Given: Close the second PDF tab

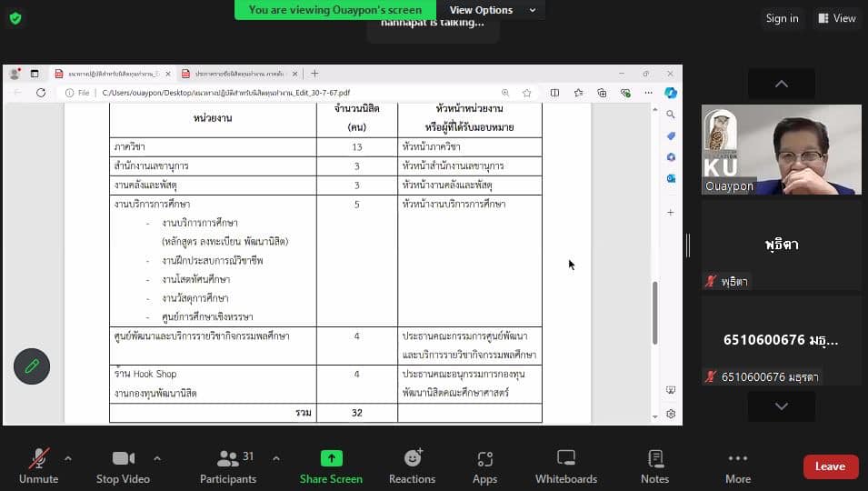Looking at the screenshot, I should pyautogui.click(x=295, y=74).
